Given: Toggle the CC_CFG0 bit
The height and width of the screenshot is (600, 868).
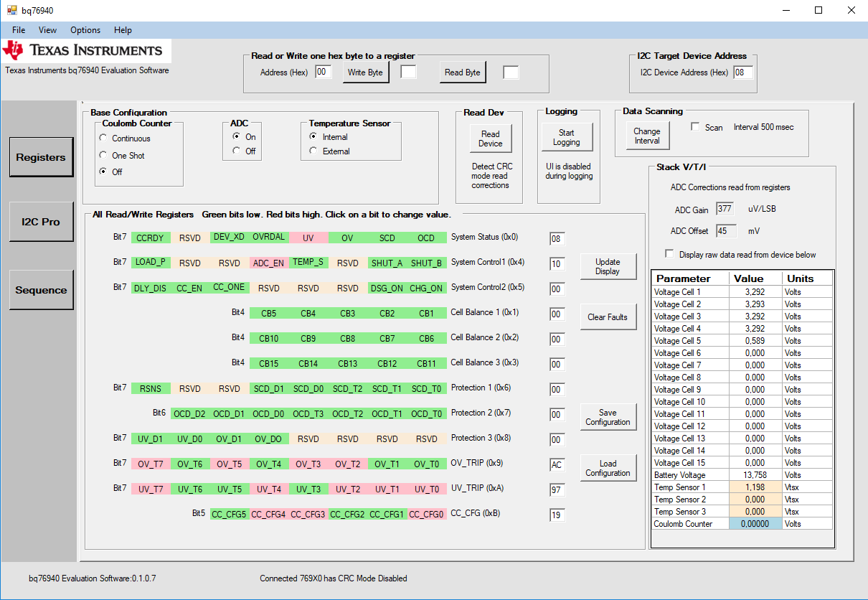Looking at the screenshot, I should click(427, 514).
